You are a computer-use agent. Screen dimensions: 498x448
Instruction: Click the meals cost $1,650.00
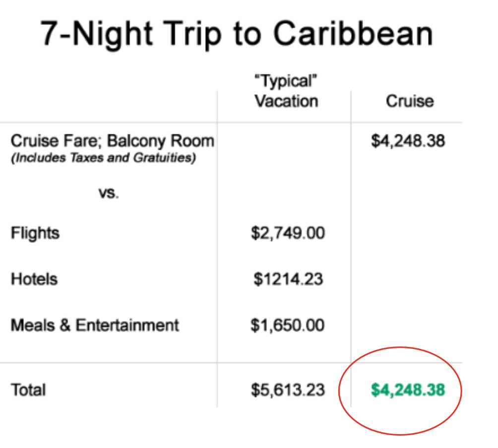(x=288, y=325)
